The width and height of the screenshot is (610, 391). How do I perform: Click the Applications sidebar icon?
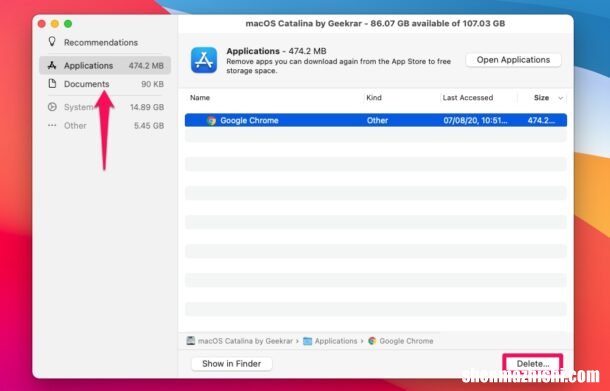pos(52,65)
